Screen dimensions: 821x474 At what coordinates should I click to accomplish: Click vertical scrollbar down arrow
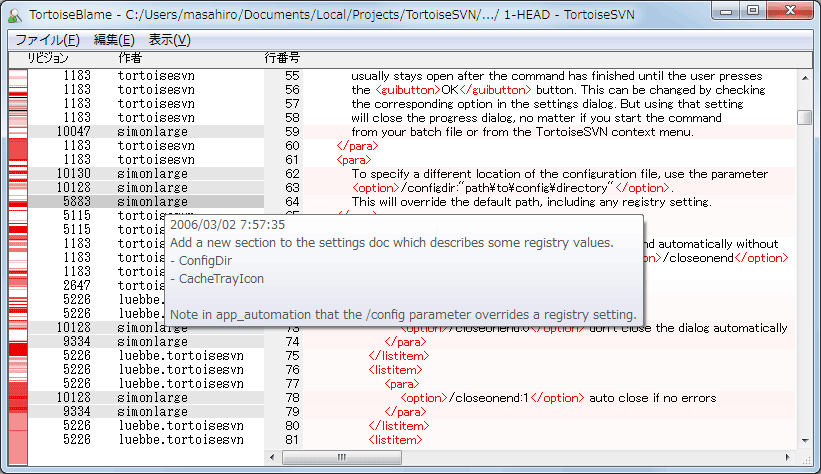(x=805, y=441)
